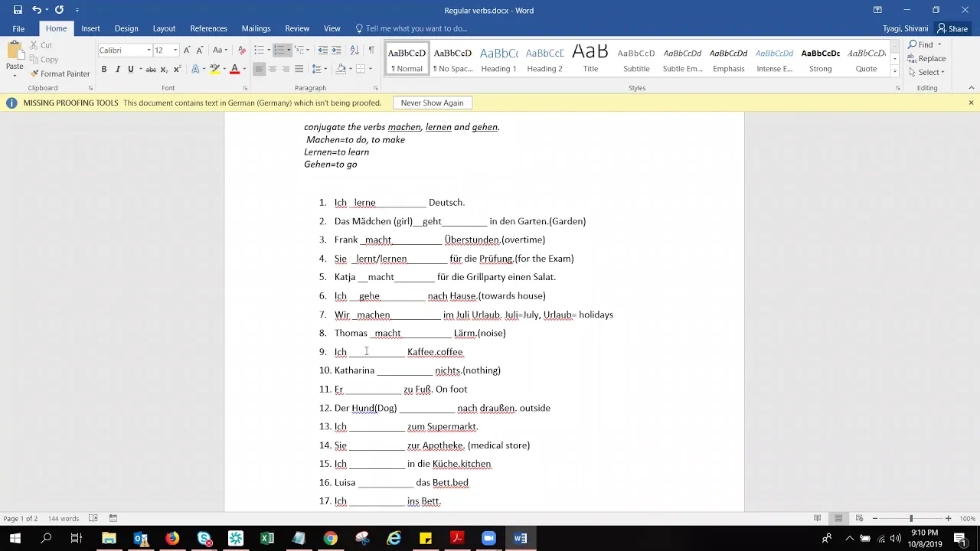Toggle Show/Hide paragraph marks
980x551 pixels.
(x=371, y=50)
